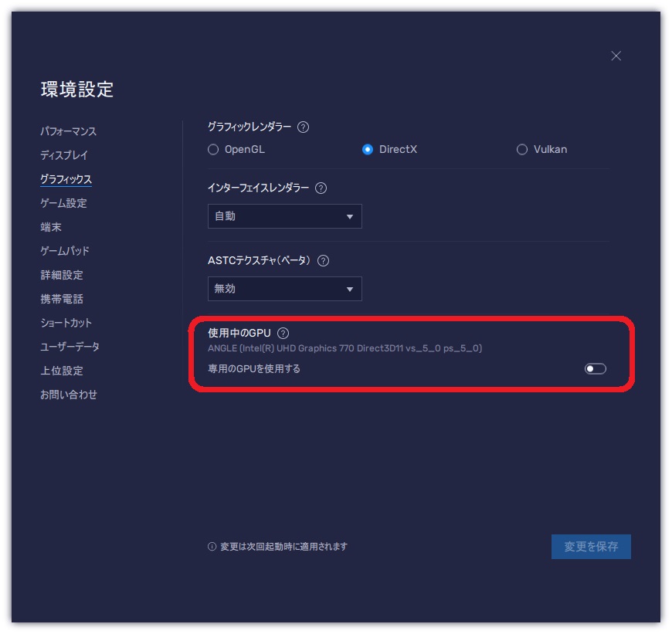Select the Vulkan renderer radio button
672x634 pixels.
coord(522,150)
